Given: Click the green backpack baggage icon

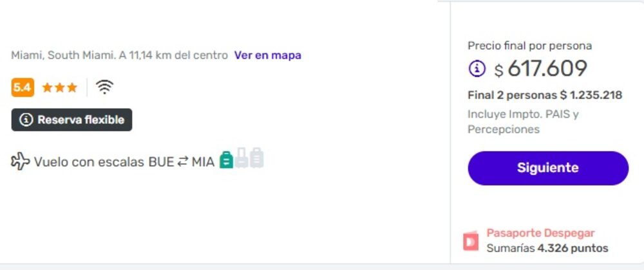Looking at the screenshot, I should 226,160.
